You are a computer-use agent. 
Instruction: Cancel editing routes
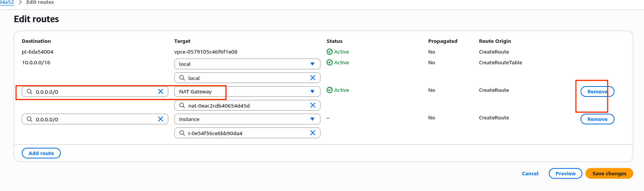coord(530,173)
